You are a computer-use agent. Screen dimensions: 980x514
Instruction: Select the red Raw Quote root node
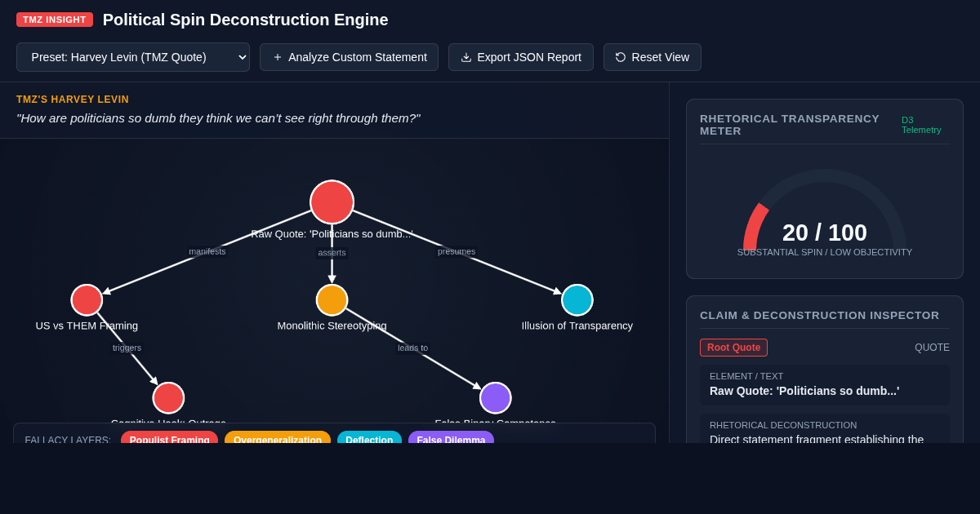click(x=332, y=202)
